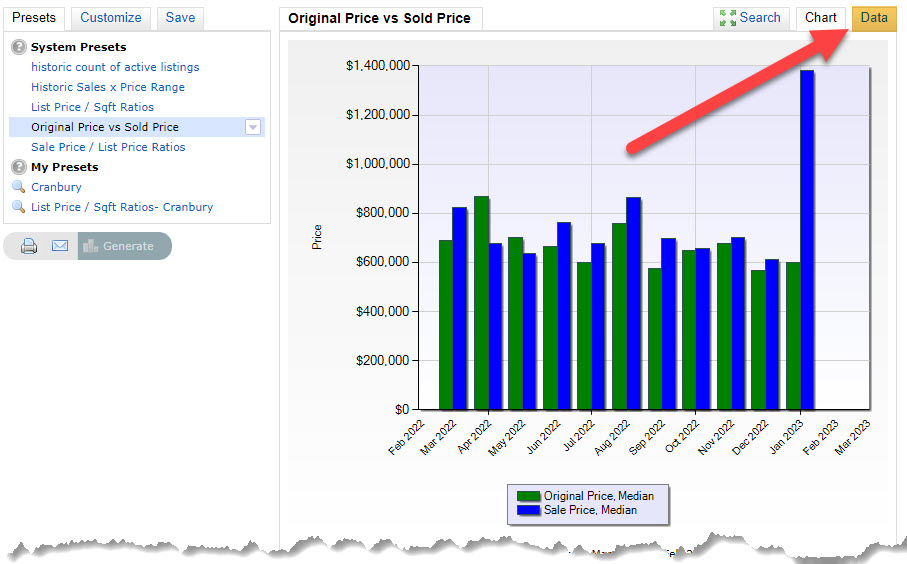Click the magnifier icon next to Cranbury
This screenshot has height=564, width=907.
(x=18, y=187)
